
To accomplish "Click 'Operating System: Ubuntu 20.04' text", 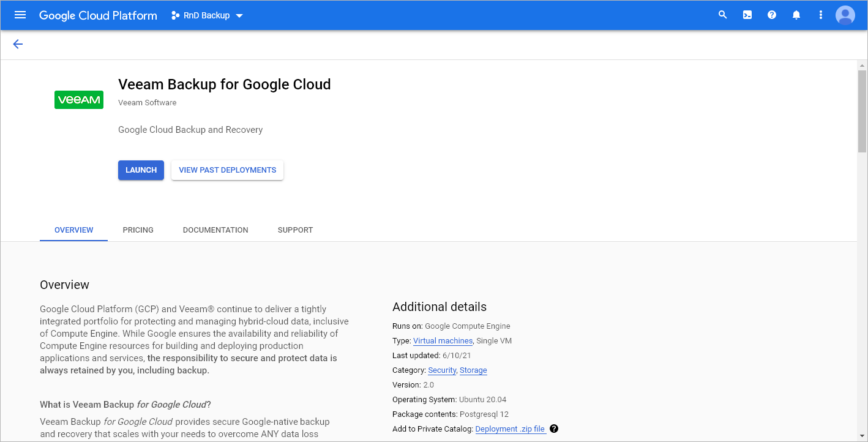I will click(x=449, y=400).
